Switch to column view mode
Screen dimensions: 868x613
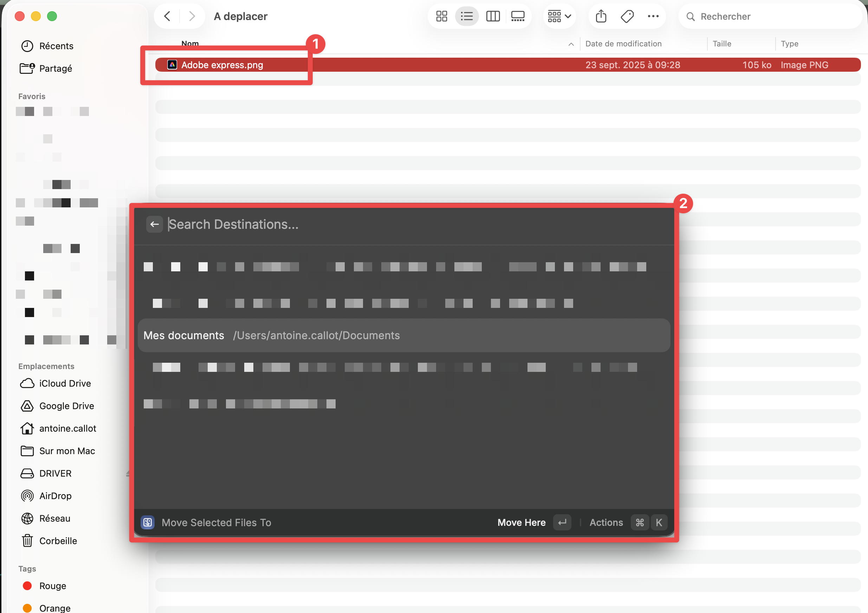493,16
